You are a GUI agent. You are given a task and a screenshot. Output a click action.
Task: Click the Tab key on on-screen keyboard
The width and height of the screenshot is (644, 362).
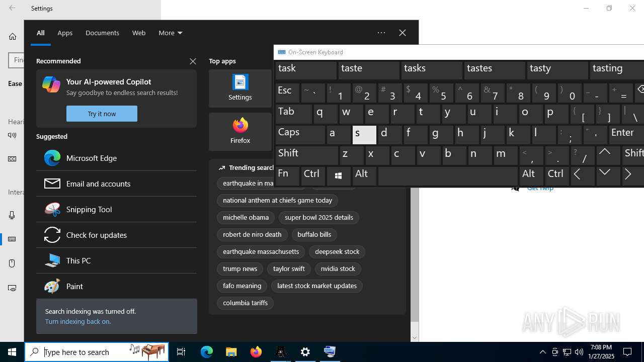pyautogui.click(x=294, y=114)
